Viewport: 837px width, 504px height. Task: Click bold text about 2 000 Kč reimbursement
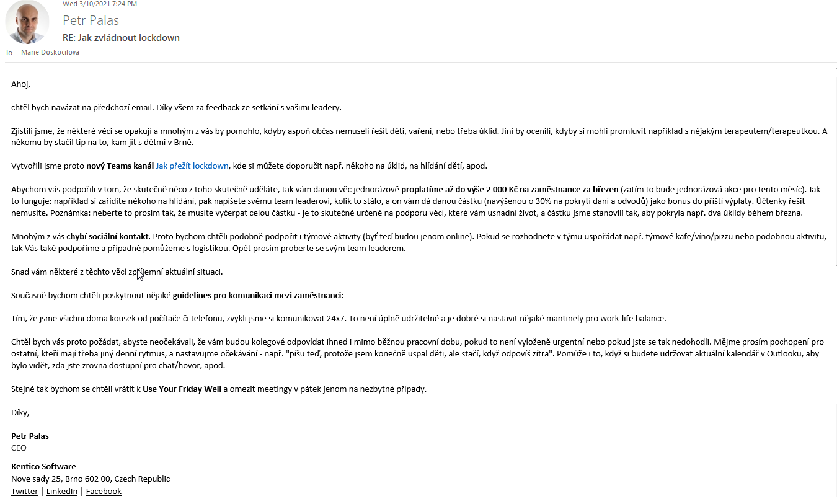click(510, 190)
